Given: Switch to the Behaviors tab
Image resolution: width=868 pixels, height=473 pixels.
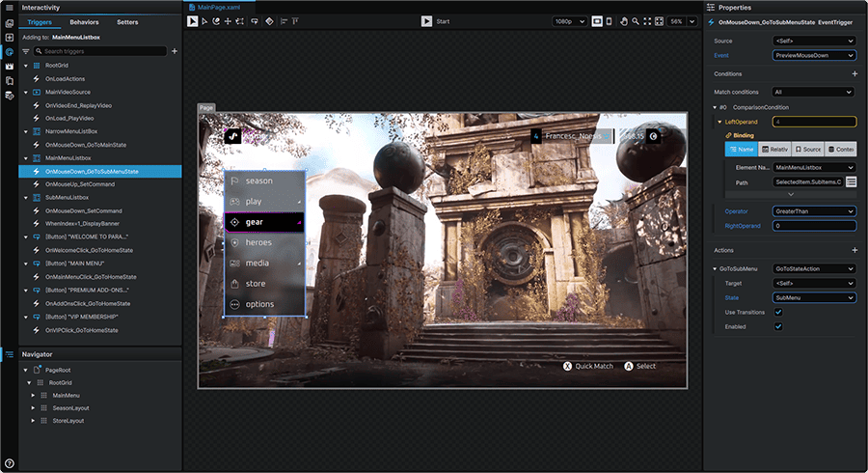Looking at the screenshot, I should (84, 22).
